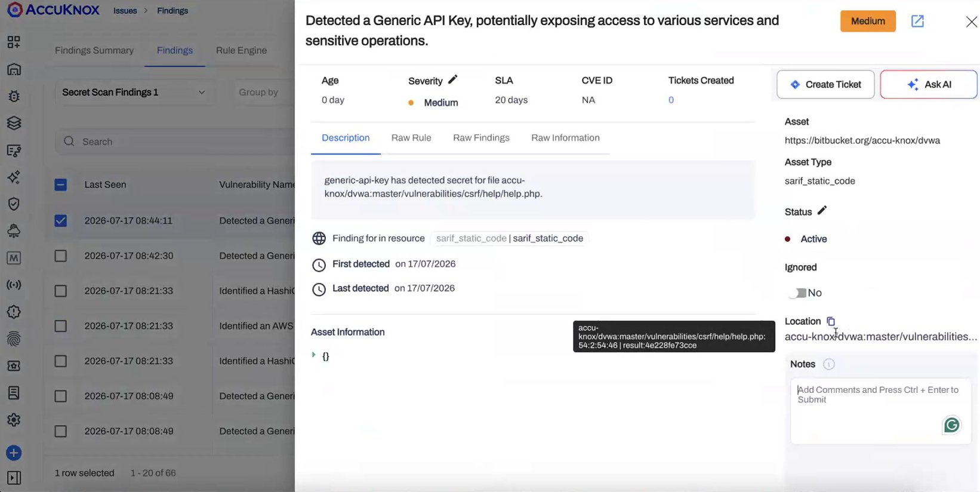Uncheck the 08:44:11 finding row
Viewport: 980px width, 492px height.
60,220
